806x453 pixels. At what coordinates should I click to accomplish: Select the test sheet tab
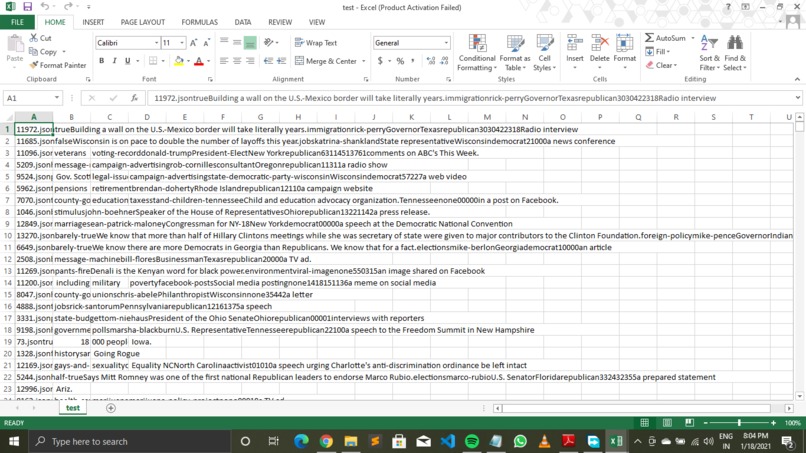coord(72,408)
